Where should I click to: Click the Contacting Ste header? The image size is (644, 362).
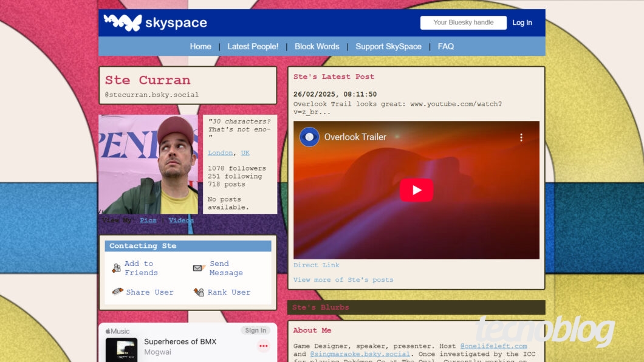pyautogui.click(x=188, y=246)
